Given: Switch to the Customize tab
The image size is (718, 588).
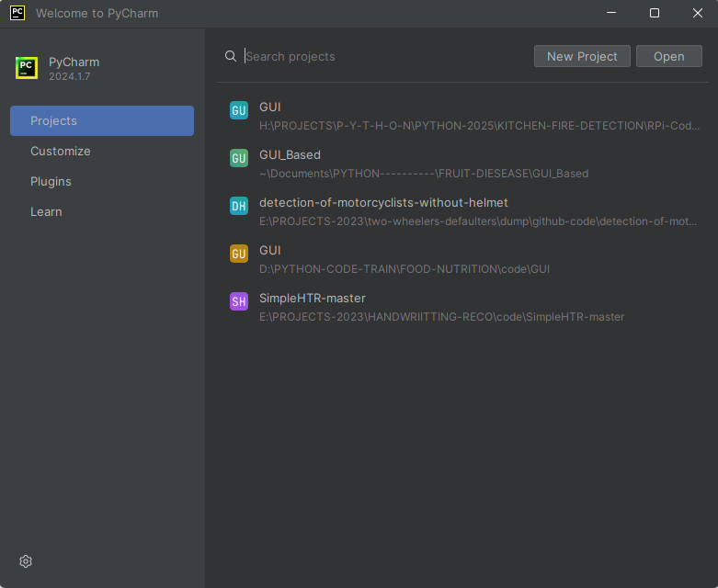Looking at the screenshot, I should (x=102, y=151).
